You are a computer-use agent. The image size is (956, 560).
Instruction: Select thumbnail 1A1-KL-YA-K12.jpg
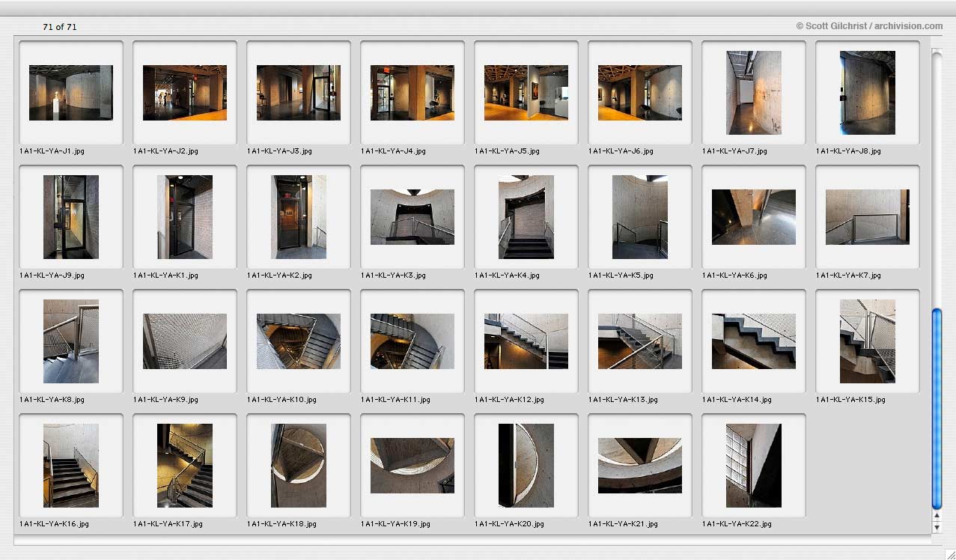[x=526, y=341]
